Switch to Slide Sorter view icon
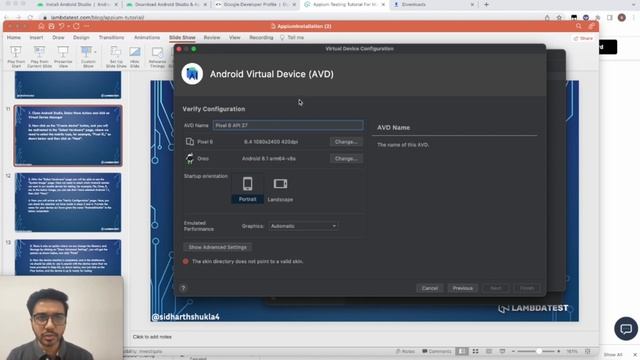The image size is (640, 360). tap(476, 351)
